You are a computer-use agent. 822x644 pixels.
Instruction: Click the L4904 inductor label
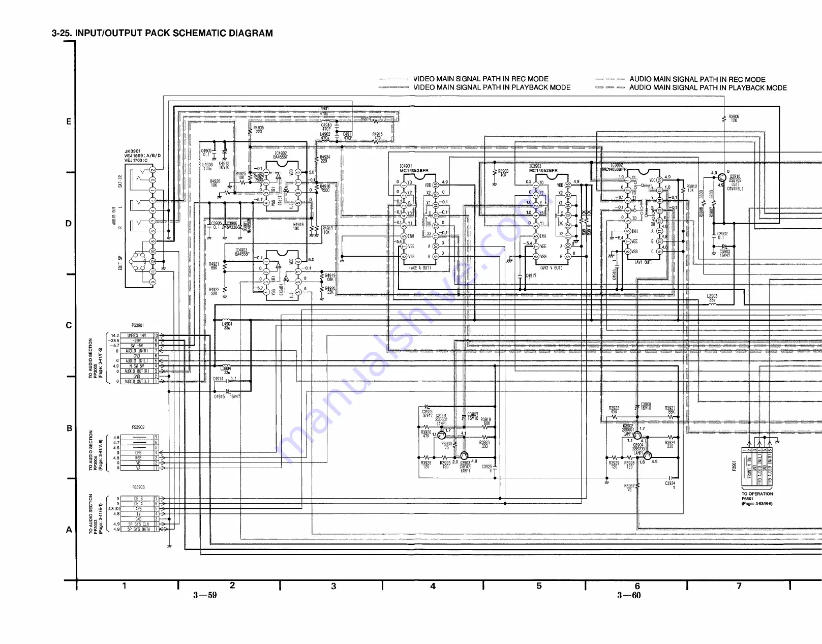click(227, 326)
